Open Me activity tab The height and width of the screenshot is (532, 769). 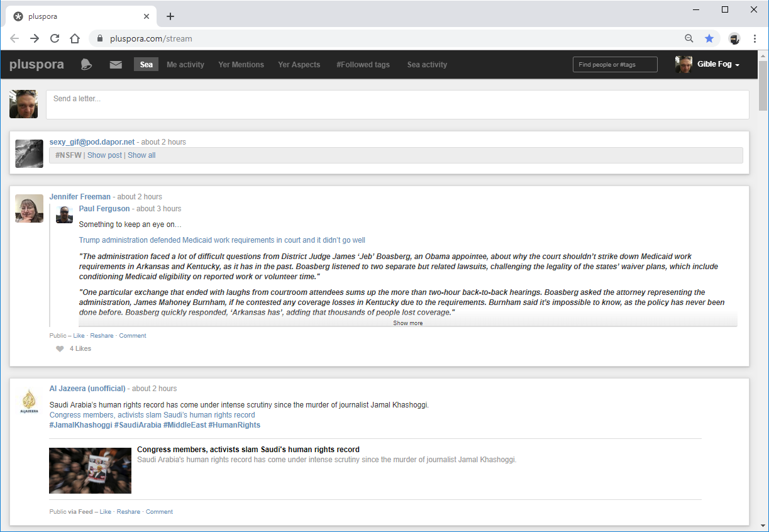[x=185, y=64]
